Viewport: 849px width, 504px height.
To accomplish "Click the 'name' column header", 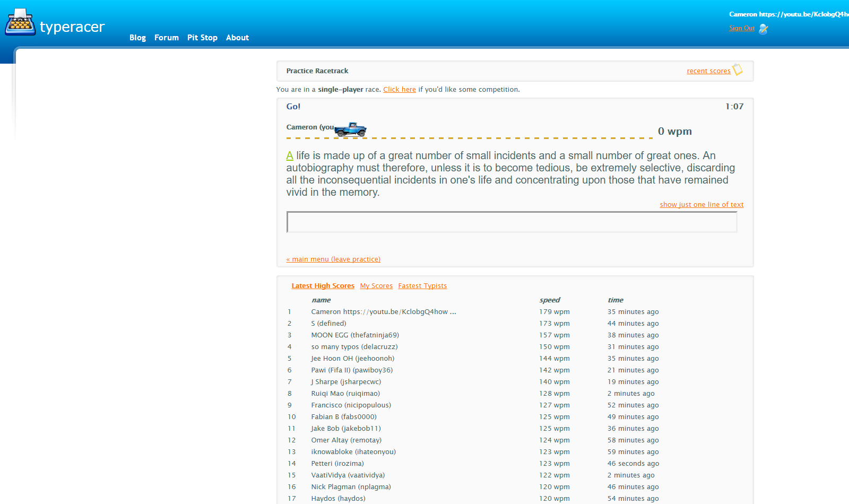I will pos(321,300).
